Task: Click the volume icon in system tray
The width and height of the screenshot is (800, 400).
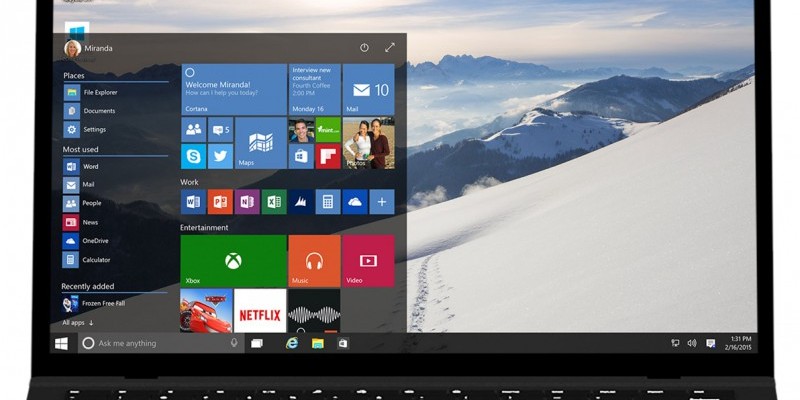Action: coord(692,343)
